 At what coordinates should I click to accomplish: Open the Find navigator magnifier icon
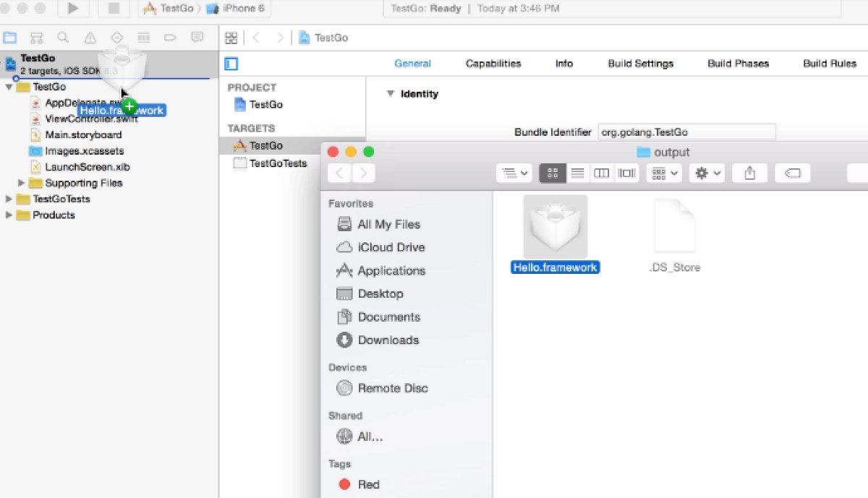[x=64, y=38]
